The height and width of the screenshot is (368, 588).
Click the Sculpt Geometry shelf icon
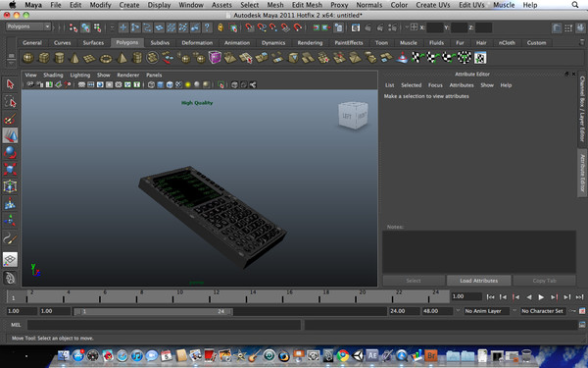coord(403,58)
